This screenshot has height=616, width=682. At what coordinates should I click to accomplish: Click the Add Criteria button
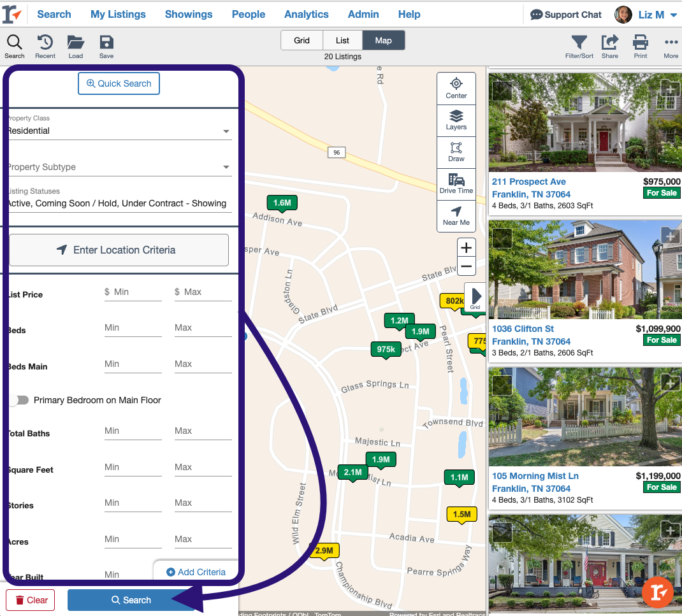(x=196, y=572)
